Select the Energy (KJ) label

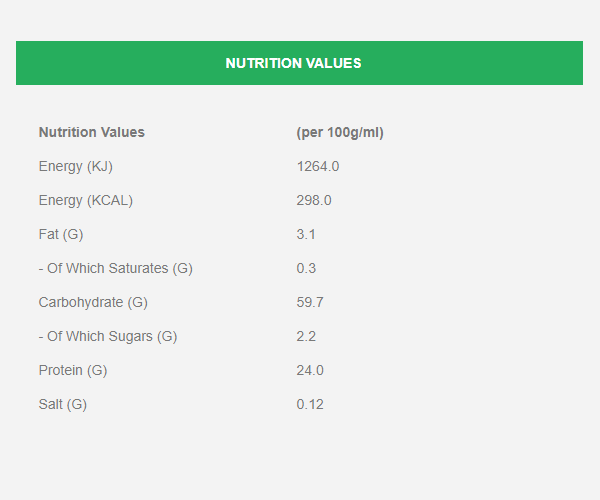pos(76,166)
